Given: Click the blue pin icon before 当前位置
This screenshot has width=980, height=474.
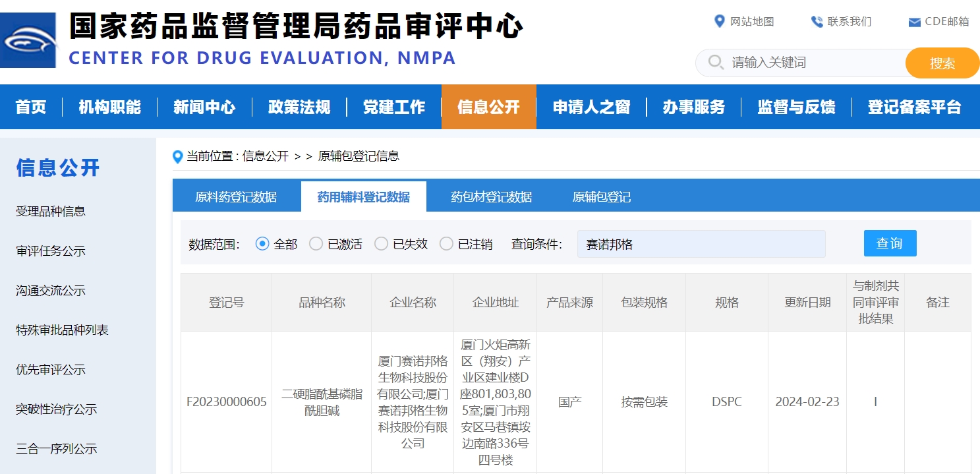Looking at the screenshot, I should click(177, 156).
